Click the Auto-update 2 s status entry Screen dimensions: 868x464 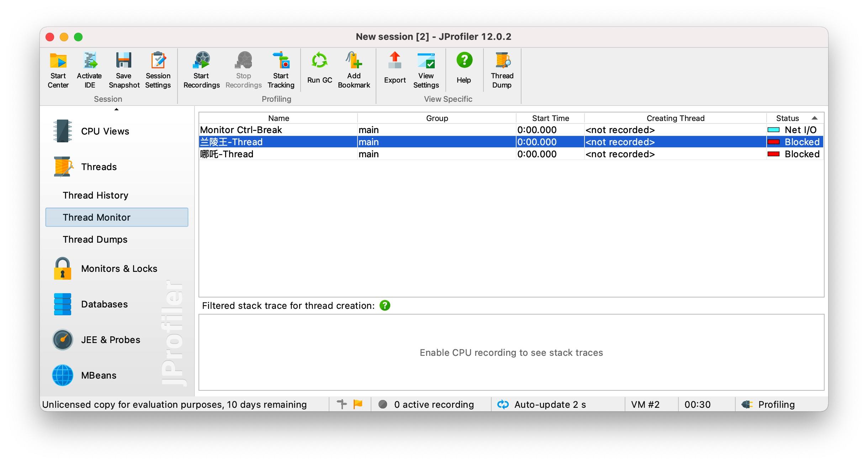[x=550, y=404]
